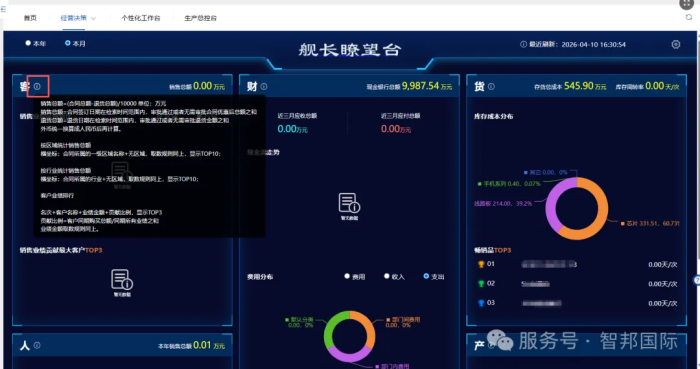The height and width of the screenshot is (369, 700).
Task: Click the info icon beside 人 heading
Action: click(x=37, y=345)
